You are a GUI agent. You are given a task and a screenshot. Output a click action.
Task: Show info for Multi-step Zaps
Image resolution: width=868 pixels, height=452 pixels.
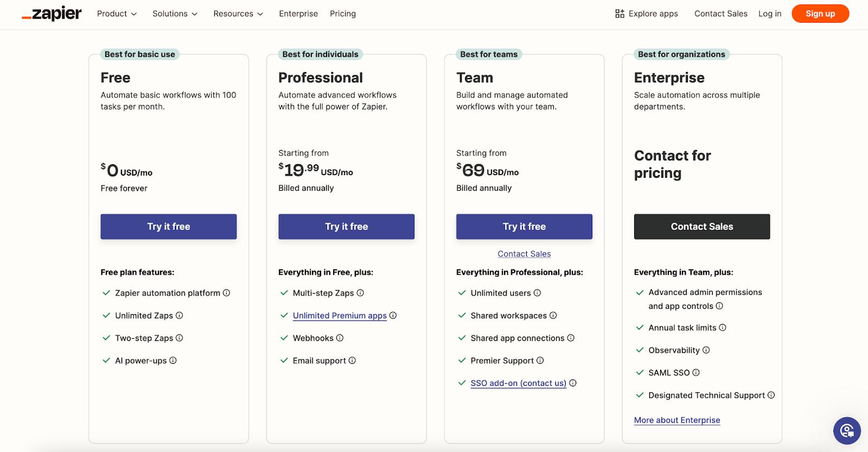tap(360, 293)
